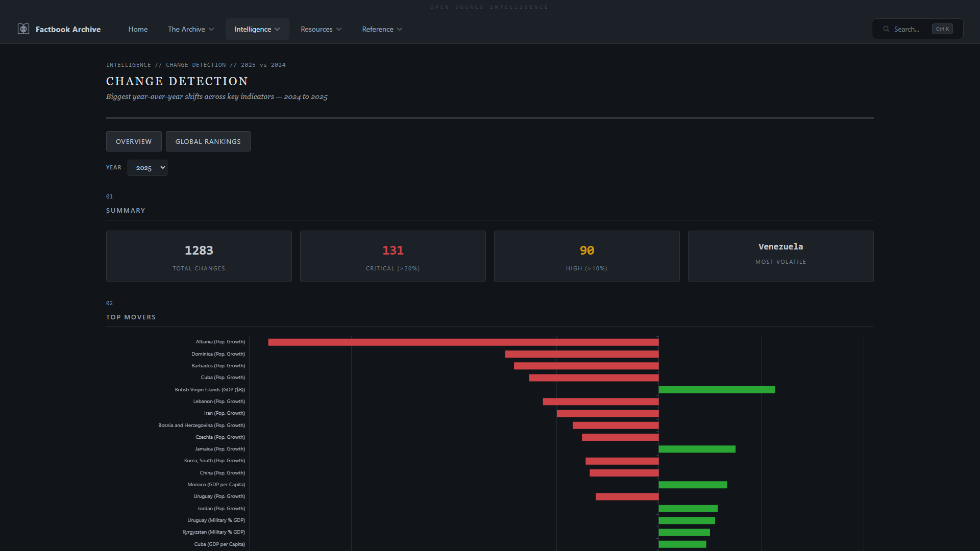Open the Reference dropdown menu
The image size is (980, 551).
(382, 29)
